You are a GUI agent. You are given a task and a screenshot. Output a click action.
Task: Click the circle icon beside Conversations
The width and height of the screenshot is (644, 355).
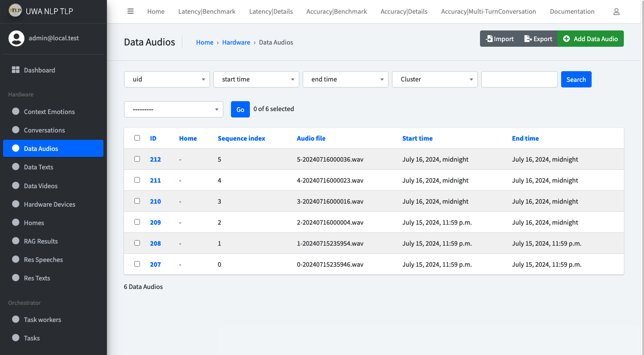coord(16,130)
